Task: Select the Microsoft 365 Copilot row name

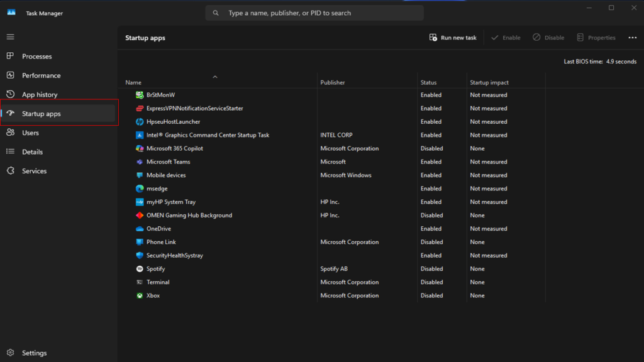Action: click(175, 148)
